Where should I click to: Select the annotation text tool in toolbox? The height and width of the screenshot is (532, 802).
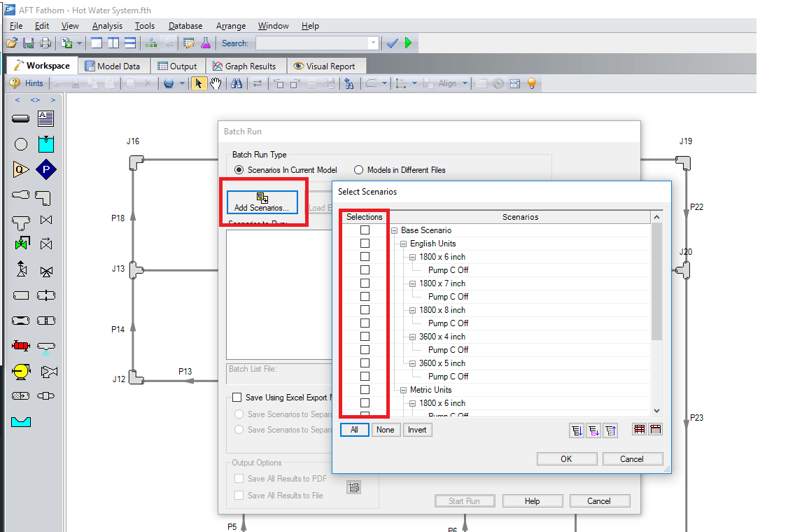46,119
